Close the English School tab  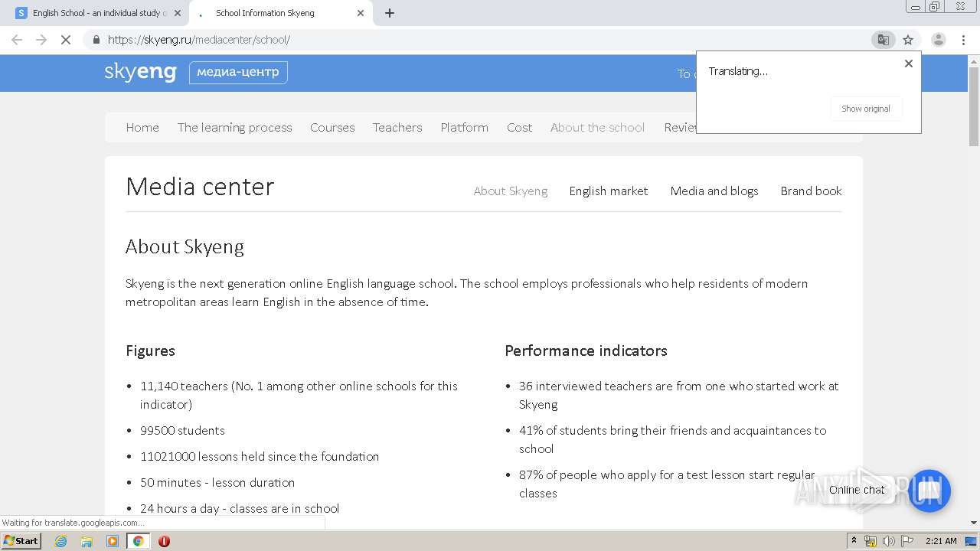(x=178, y=13)
